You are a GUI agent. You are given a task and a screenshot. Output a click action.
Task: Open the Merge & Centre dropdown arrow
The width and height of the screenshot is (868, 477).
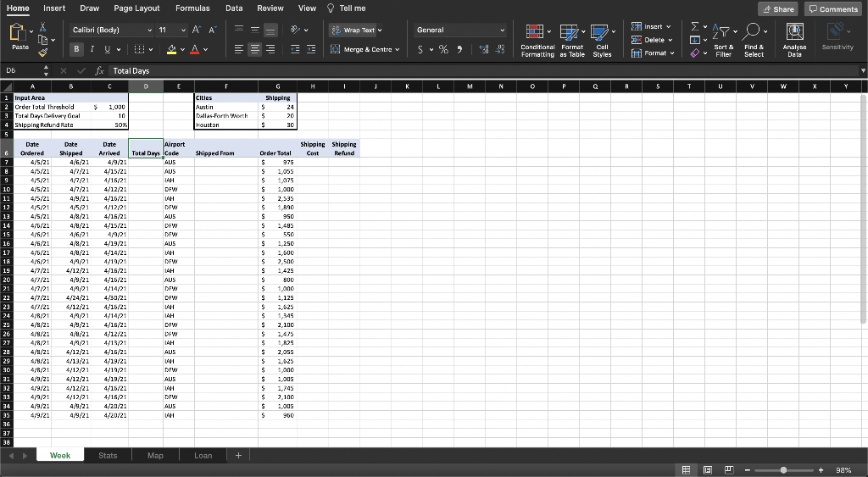398,50
